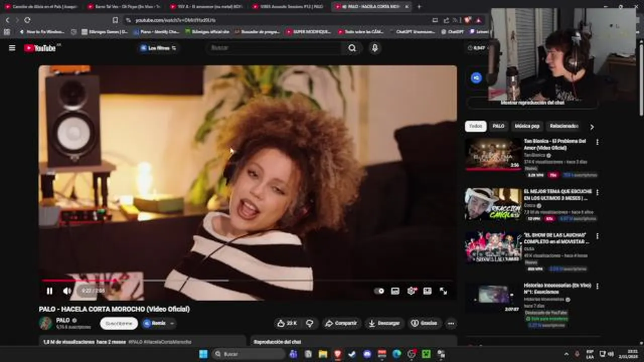This screenshot has height=362, width=644.
Task: Reload the page with the browser refresh icon
Action: coord(27,20)
